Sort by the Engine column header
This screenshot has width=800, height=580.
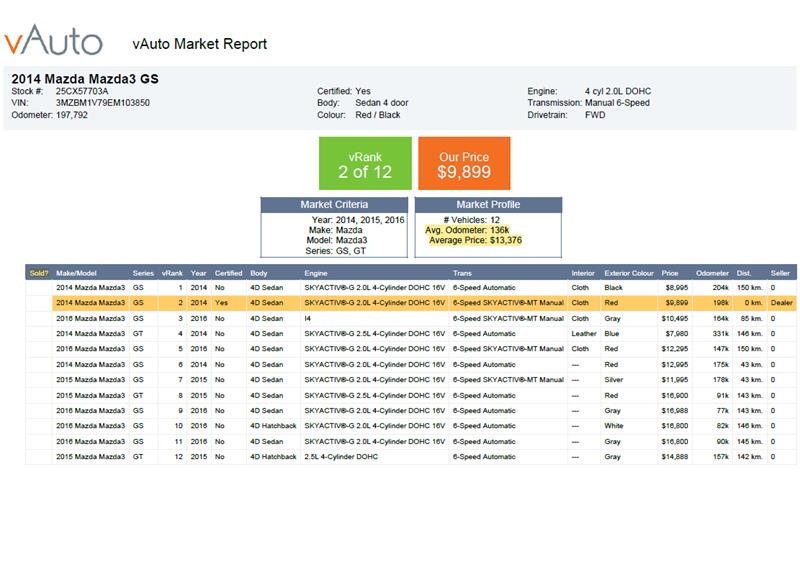click(316, 273)
